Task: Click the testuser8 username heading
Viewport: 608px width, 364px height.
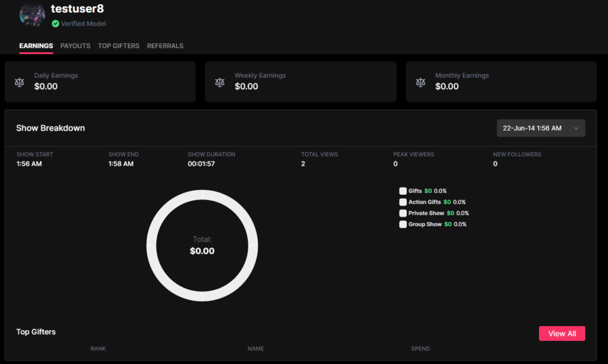Action: tap(77, 9)
